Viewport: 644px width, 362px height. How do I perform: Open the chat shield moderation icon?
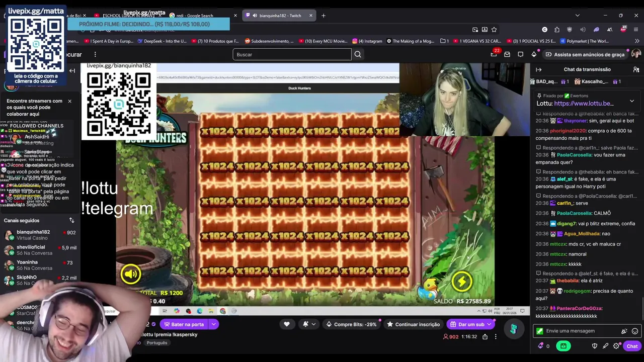coord(595,346)
